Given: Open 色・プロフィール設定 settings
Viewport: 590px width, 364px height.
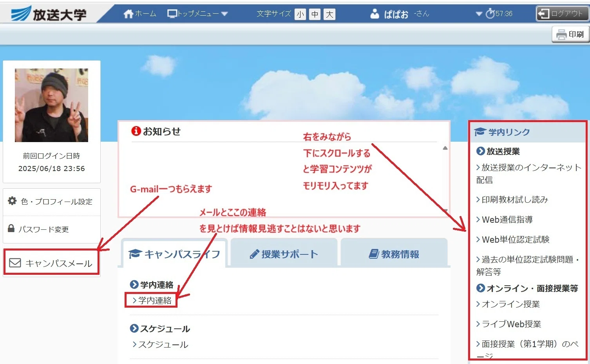Looking at the screenshot, I should (52, 202).
